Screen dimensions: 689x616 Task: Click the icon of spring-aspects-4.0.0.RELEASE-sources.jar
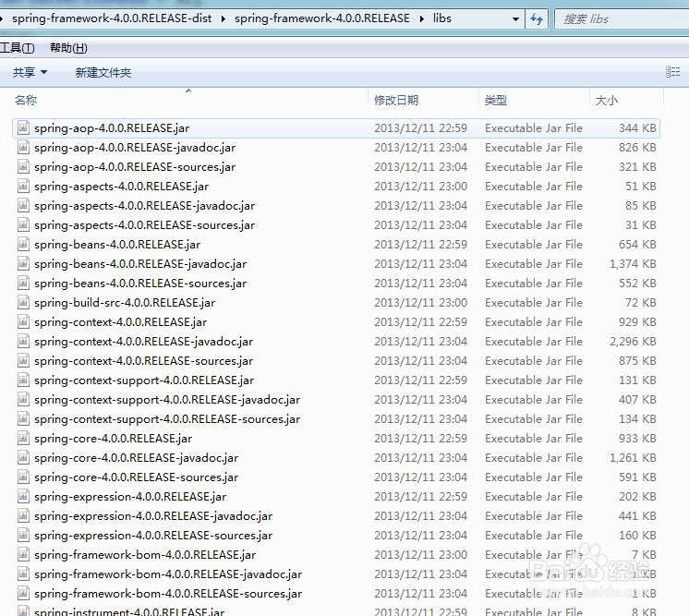click(x=23, y=224)
